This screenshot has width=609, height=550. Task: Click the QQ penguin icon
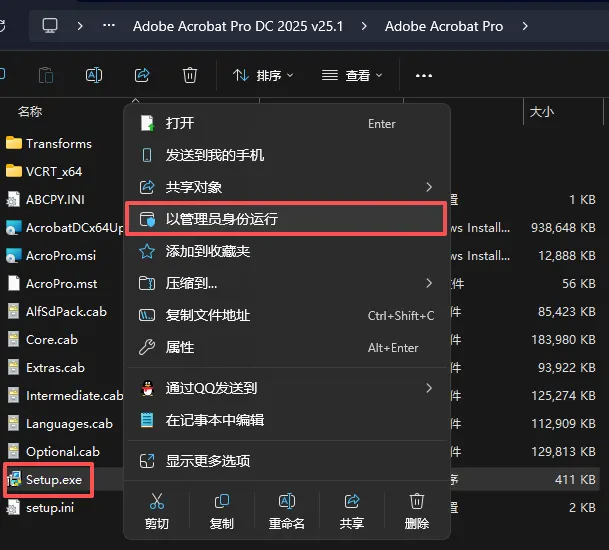coord(148,388)
